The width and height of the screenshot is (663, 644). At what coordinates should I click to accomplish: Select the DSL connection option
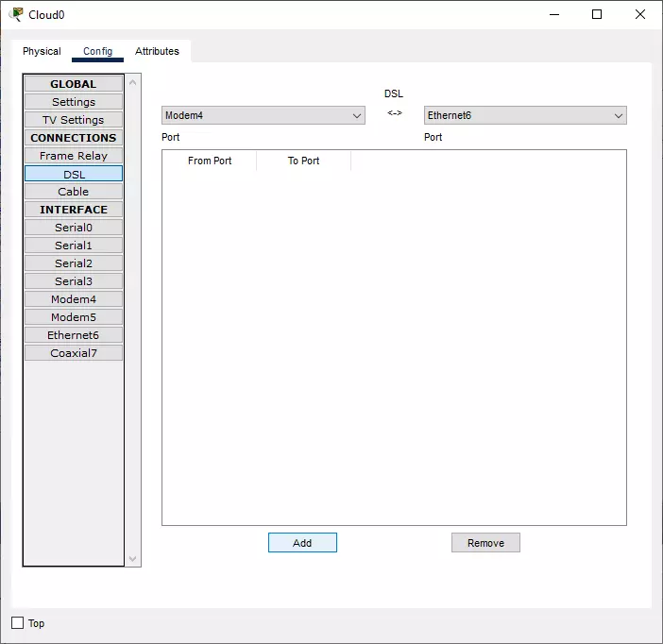[74, 174]
